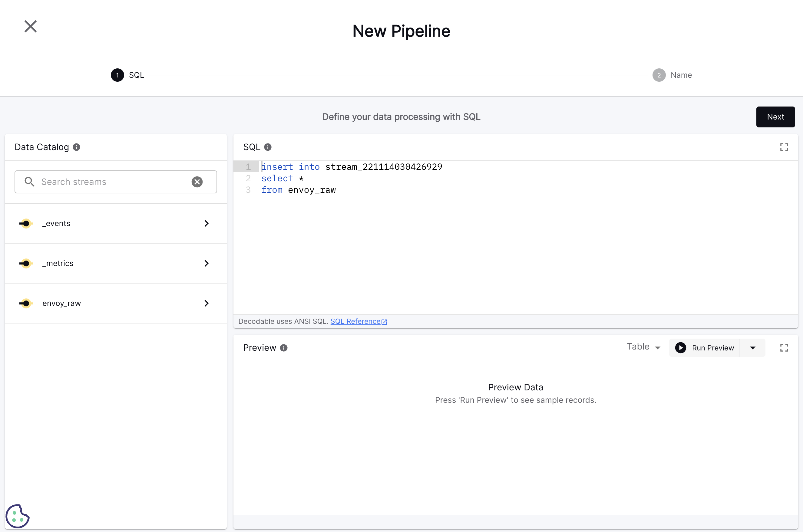Expand the _metrics stream chevron

point(206,263)
